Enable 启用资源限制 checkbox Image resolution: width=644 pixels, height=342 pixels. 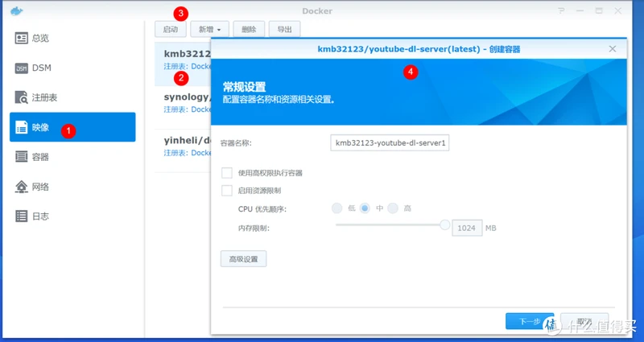point(227,191)
